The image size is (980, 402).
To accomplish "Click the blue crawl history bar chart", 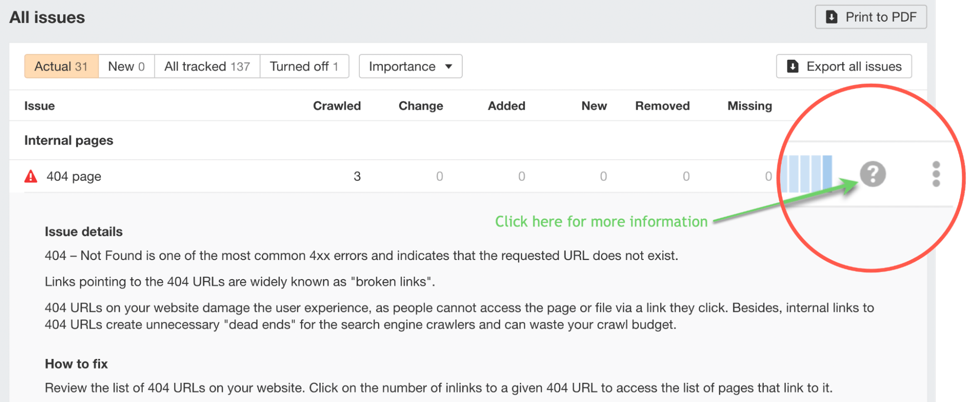I will tap(806, 174).
